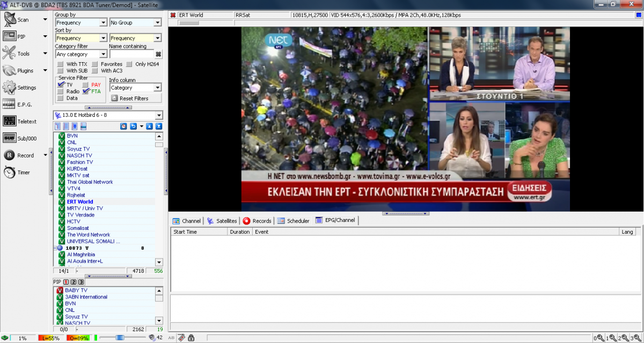Click zoom magnifier 3 in status bar
The image size is (644, 343).
click(636, 338)
